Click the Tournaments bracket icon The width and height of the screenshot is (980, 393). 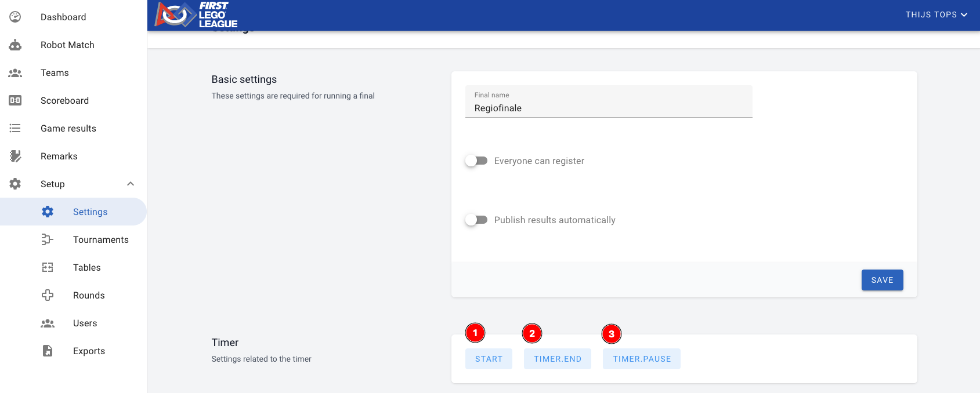48,240
